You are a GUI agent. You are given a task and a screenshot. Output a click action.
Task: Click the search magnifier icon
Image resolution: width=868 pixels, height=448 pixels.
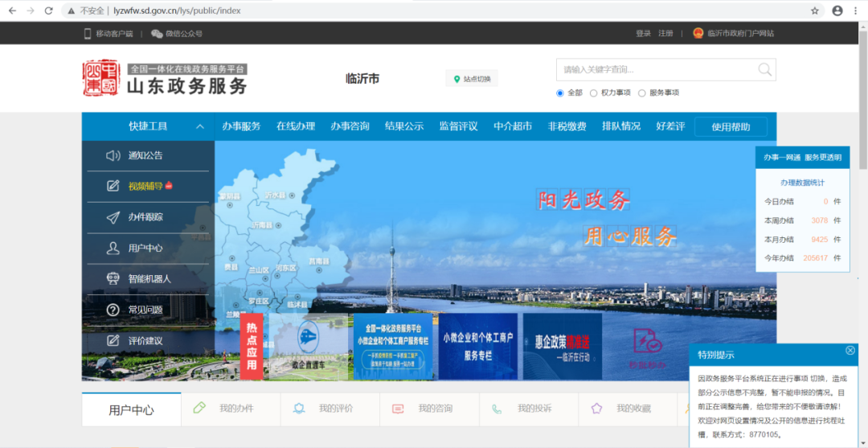[x=764, y=70]
